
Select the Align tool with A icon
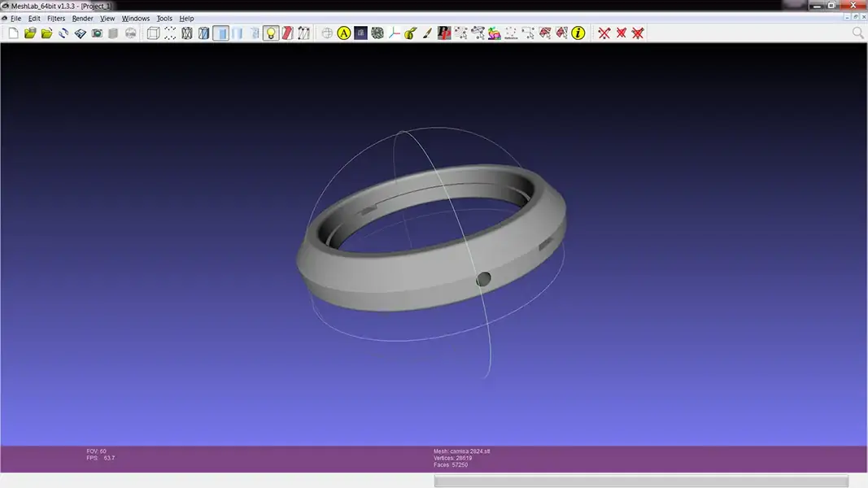coord(343,33)
